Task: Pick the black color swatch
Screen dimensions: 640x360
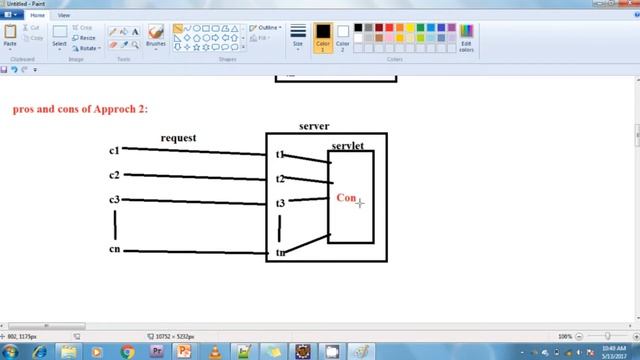Action: coord(358,27)
